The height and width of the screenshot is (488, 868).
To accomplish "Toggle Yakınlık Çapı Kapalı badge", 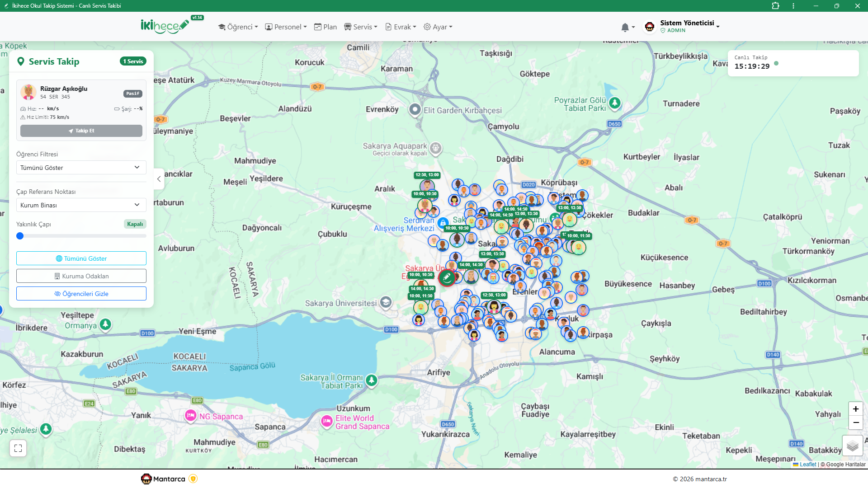I will click(135, 224).
